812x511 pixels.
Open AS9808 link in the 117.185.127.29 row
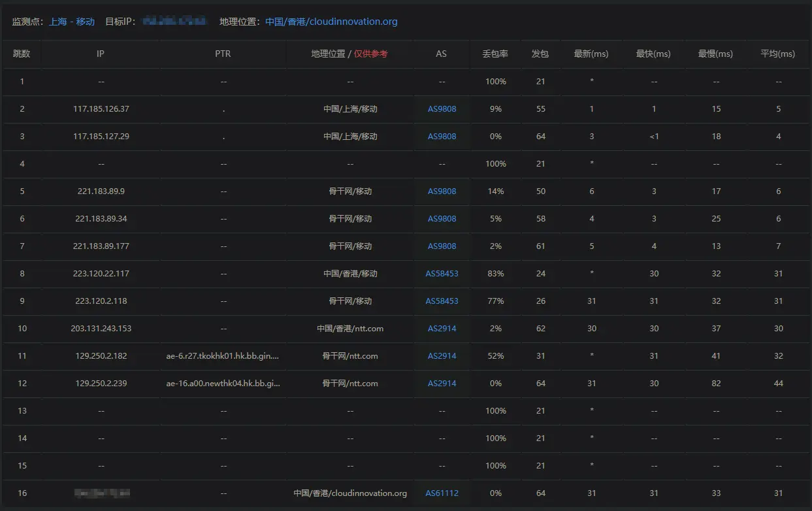coord(442,137)
